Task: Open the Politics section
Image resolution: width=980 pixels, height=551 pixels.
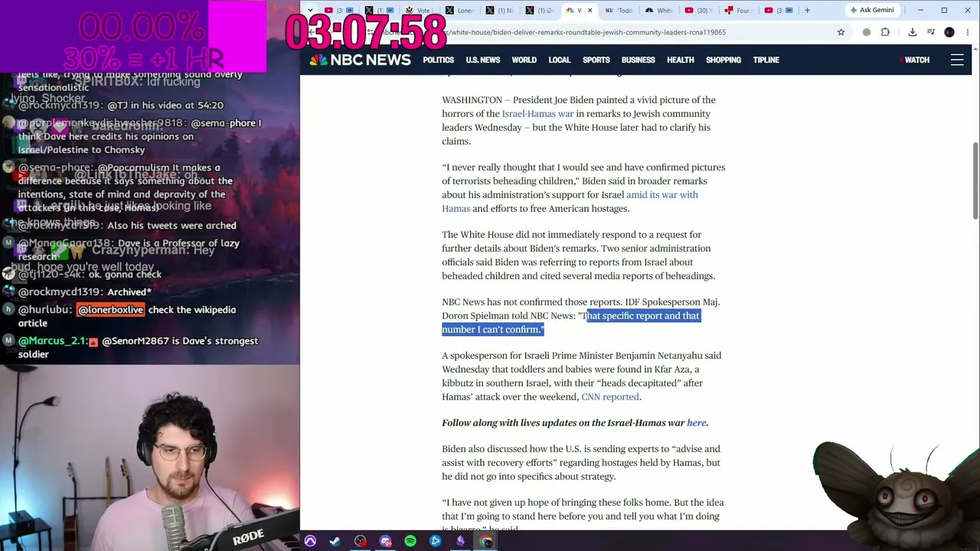Action: 439,60
